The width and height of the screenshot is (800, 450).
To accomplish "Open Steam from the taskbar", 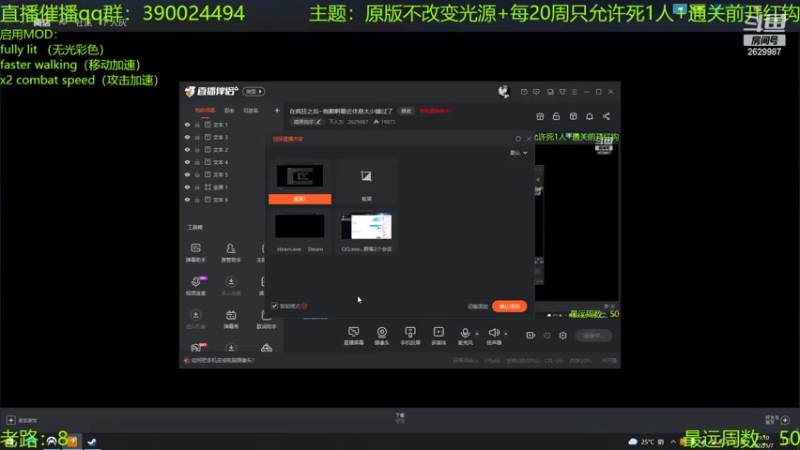I will tap(92, 441).
